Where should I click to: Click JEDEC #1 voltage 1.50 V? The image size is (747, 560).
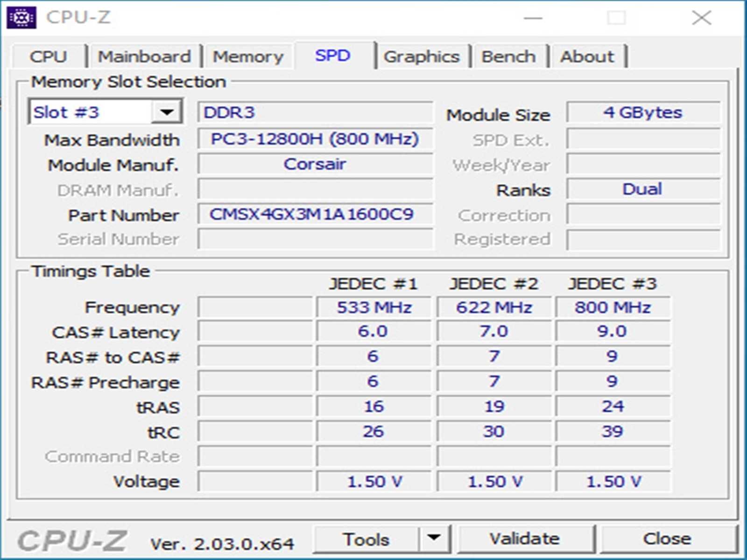point(374,482)
